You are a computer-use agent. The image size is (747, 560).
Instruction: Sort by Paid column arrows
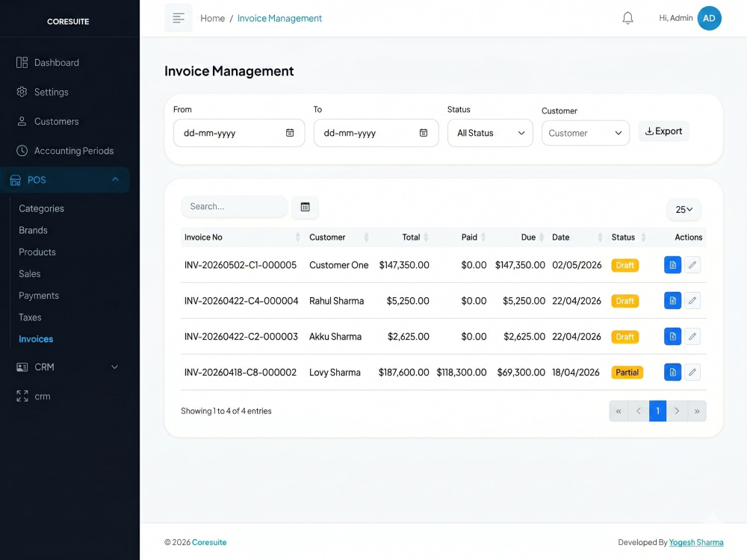coord(483,237)
